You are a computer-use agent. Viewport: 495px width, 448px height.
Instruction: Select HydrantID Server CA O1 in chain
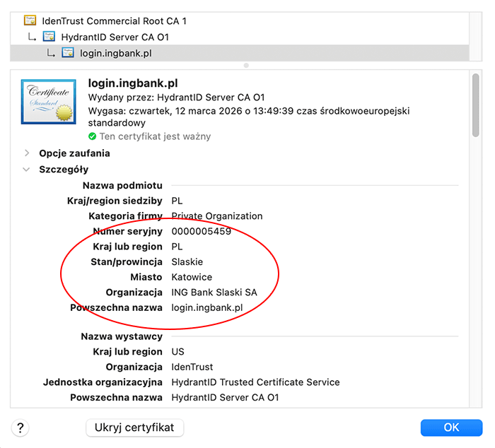115,37
